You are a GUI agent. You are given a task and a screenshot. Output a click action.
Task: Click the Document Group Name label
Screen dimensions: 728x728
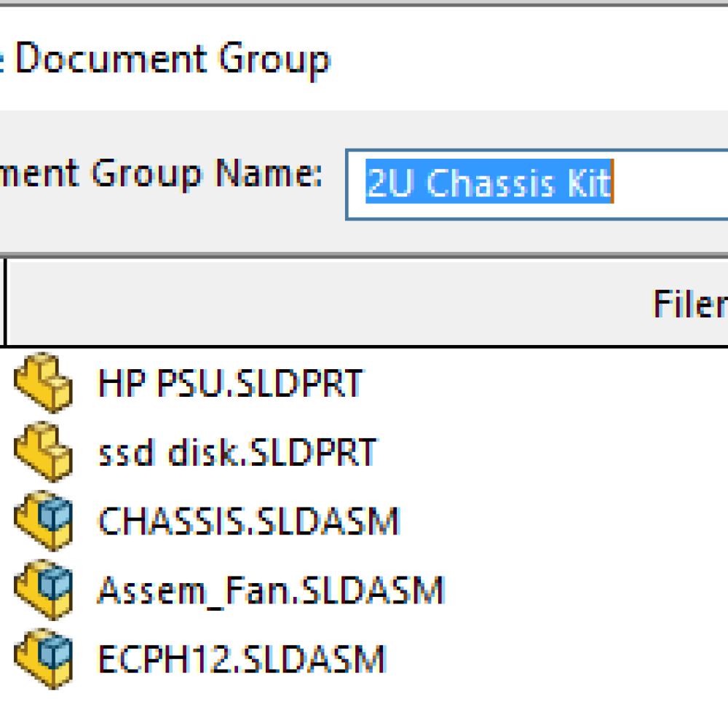pyautogui.click(x=160, y=175)
